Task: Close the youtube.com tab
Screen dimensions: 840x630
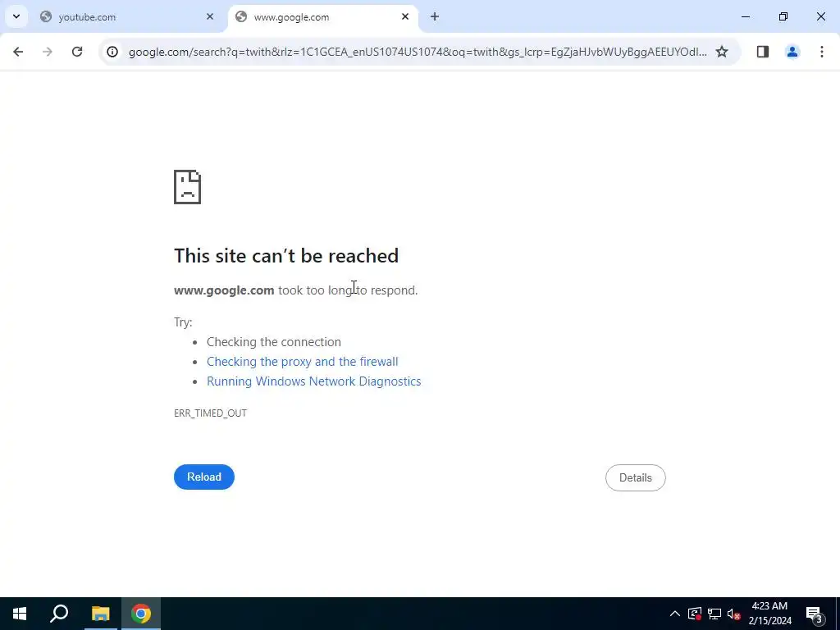Action: 210,16
